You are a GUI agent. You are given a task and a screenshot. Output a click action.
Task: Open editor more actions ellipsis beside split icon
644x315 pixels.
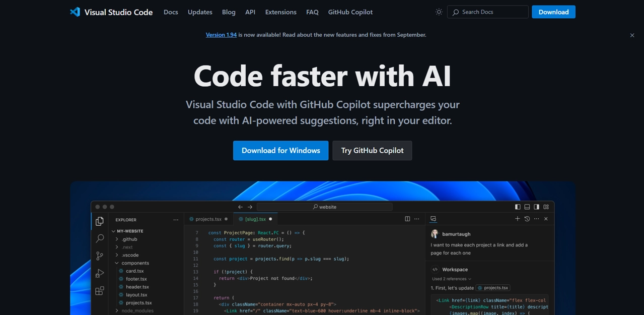[x=416, y=219]
